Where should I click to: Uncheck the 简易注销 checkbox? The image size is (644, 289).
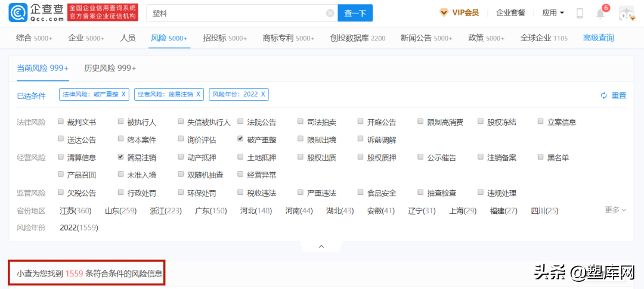[x=120, y=157]
